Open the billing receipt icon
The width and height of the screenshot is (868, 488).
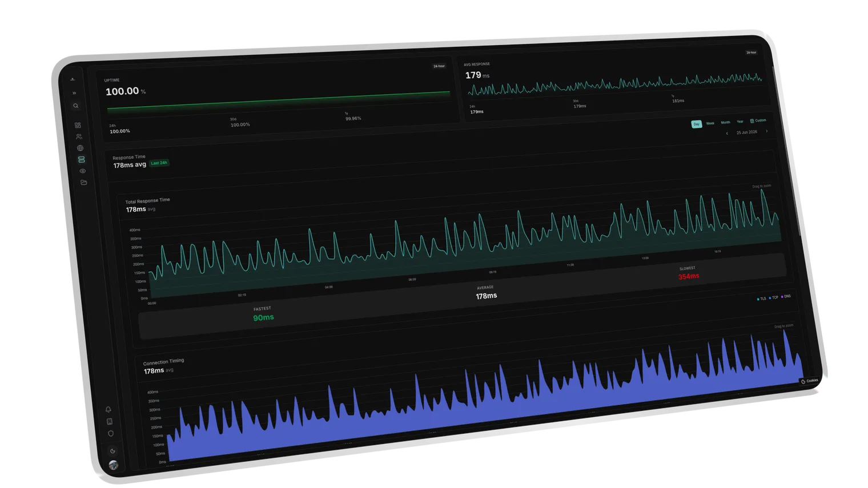click(110, 421)
